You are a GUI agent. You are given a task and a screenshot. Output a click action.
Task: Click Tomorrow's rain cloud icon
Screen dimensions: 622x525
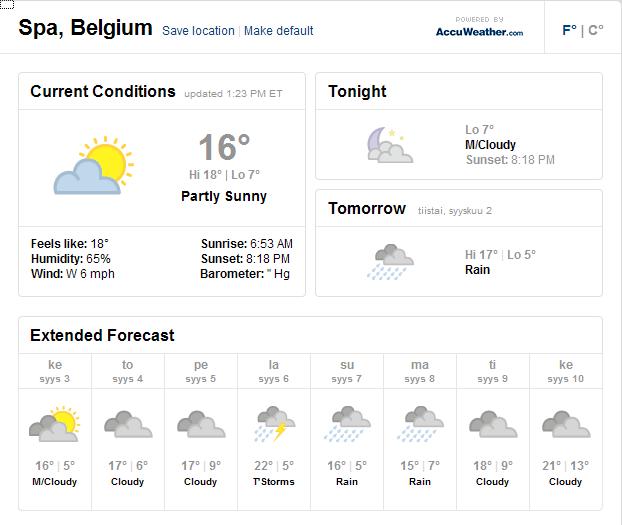point(391,262)
